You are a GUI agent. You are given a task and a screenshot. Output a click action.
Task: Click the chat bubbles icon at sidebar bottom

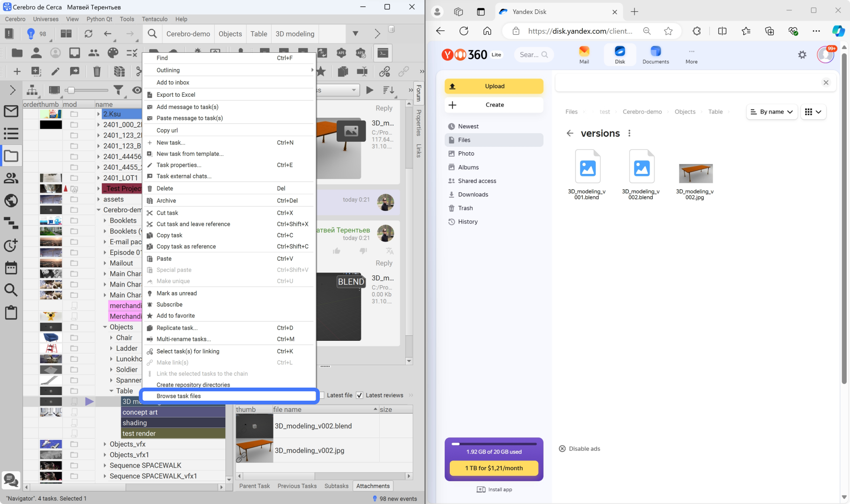click(x=11, y=480)
